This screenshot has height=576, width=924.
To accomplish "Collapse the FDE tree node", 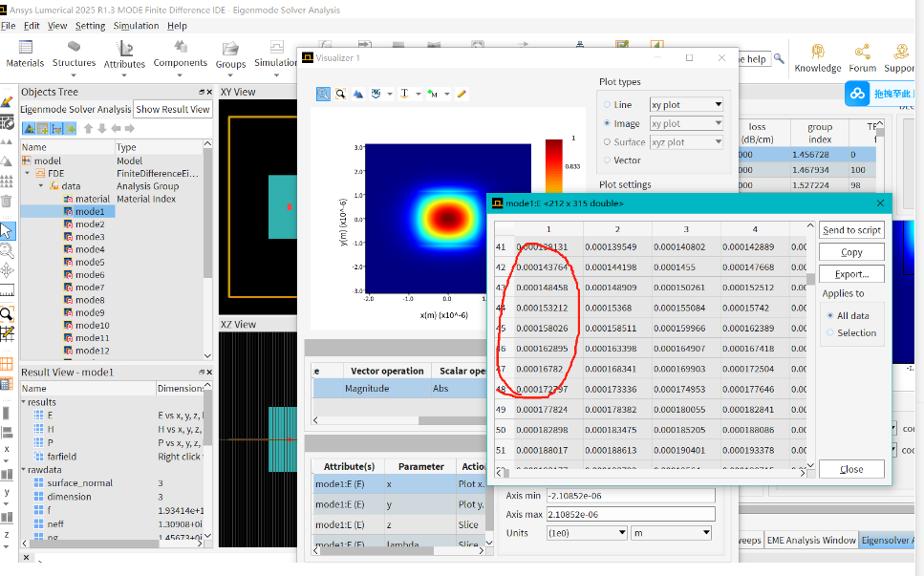I will [28, 174].
